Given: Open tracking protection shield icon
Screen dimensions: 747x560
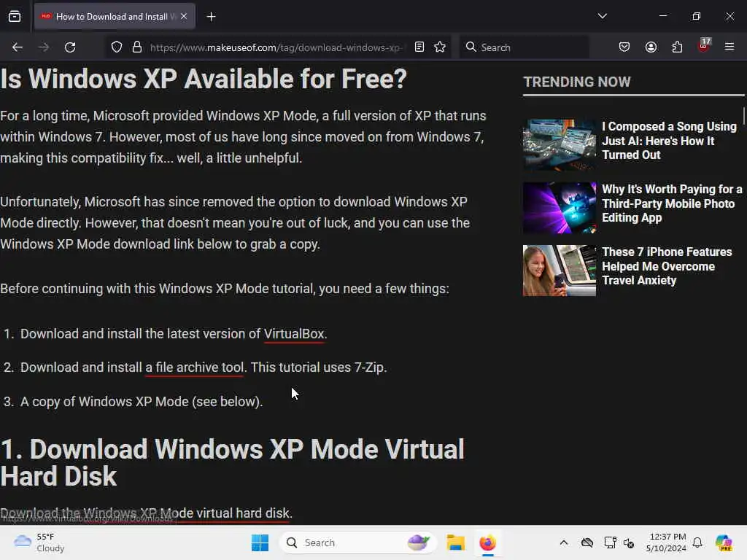Looking at the screenshot, I should point(117,47).
